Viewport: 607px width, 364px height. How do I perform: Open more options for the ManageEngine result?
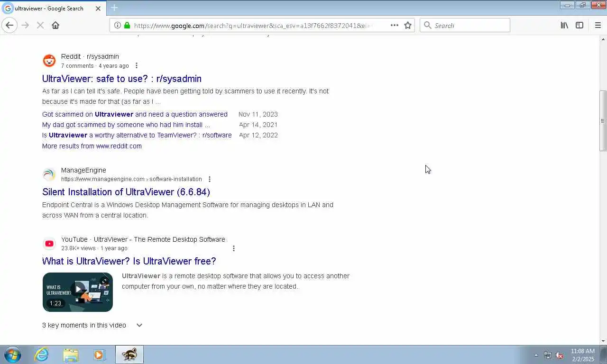coord(210,179)
